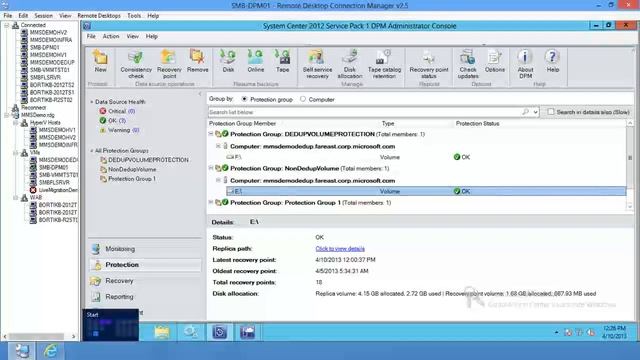
Task: Open the Reporting workspace
Action: click(145, 297)
